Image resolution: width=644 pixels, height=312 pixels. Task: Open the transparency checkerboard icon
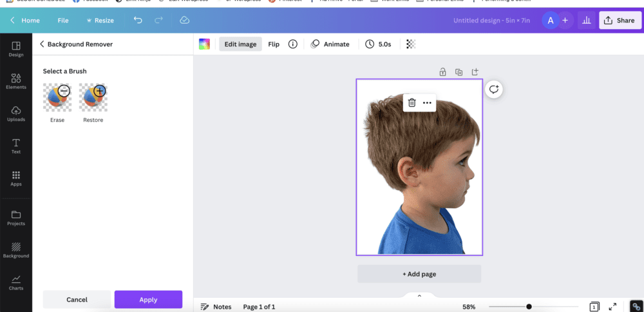pos(411,44)
